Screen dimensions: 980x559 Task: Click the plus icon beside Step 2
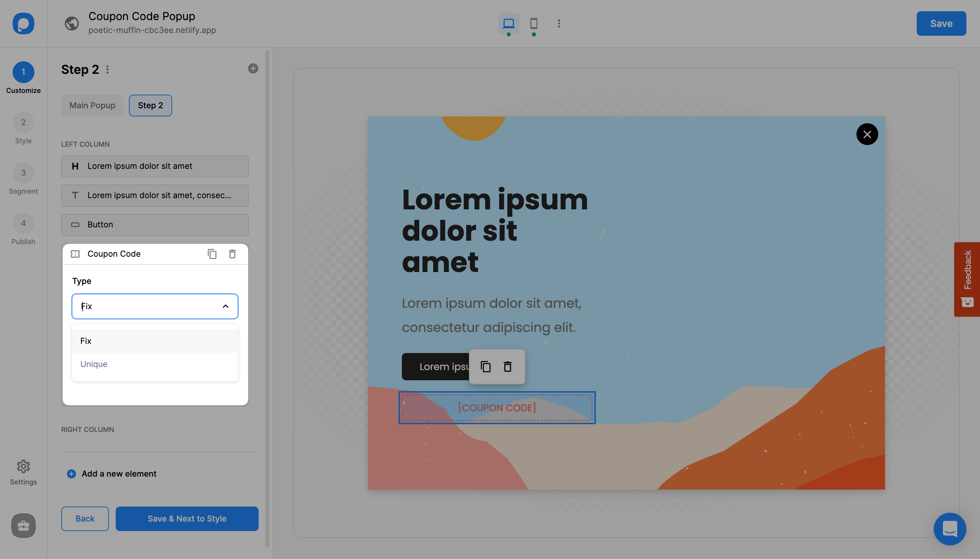click(253, 68)
